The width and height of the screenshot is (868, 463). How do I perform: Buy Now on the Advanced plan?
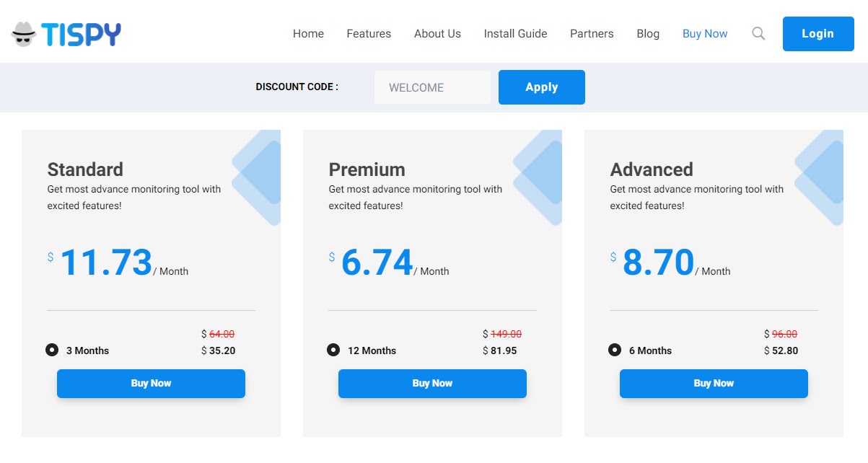[713, 383]
